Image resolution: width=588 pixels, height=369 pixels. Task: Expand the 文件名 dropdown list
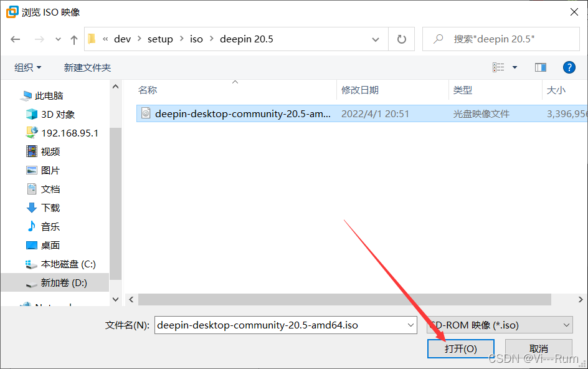[411, 325]
